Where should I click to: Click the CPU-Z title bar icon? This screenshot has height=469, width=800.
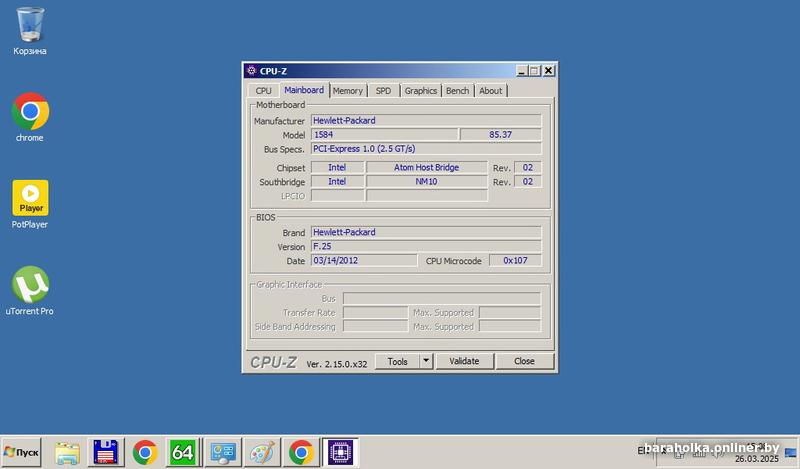(251, 70)
